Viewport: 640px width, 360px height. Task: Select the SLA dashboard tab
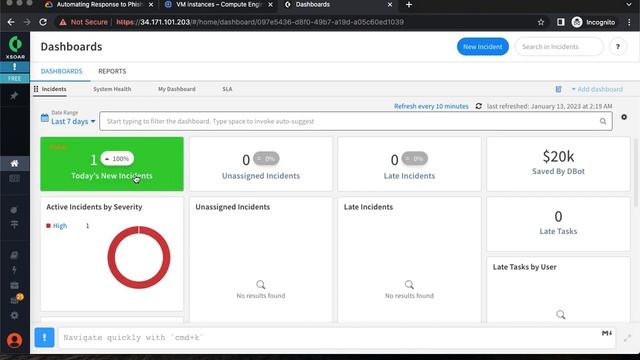tap(227, 89)
